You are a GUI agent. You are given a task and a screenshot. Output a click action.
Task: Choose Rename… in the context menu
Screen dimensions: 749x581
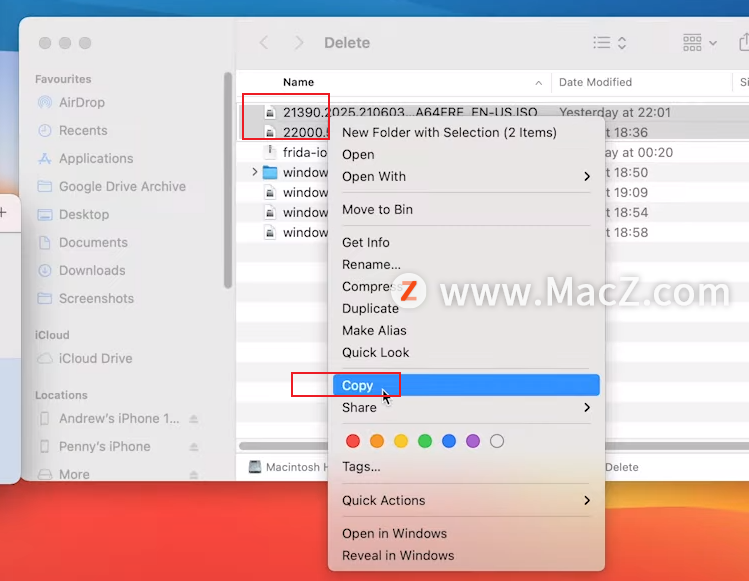(371, 264)
